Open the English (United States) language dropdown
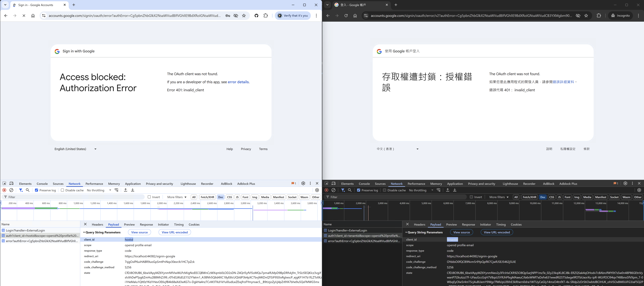The image size is (644, 286). pos(75,149)
